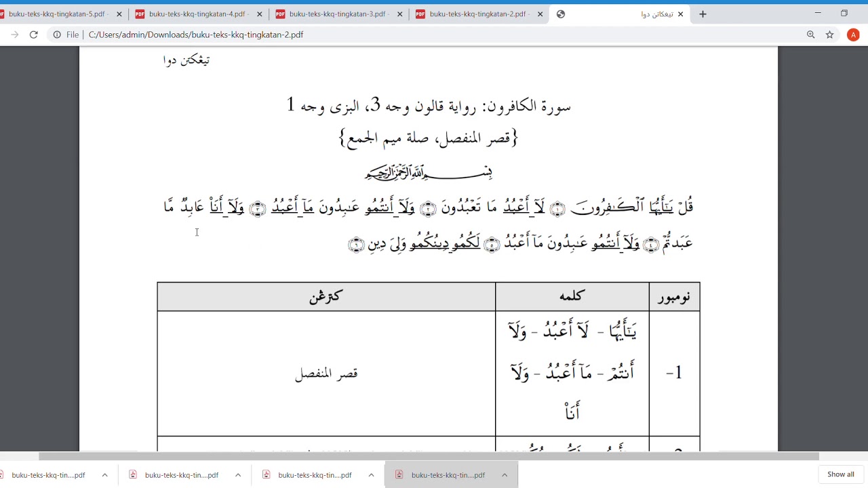Click the surah title سورة الكافرون line
This screenshot has height=488, width=868.
[x=429, y=106]
